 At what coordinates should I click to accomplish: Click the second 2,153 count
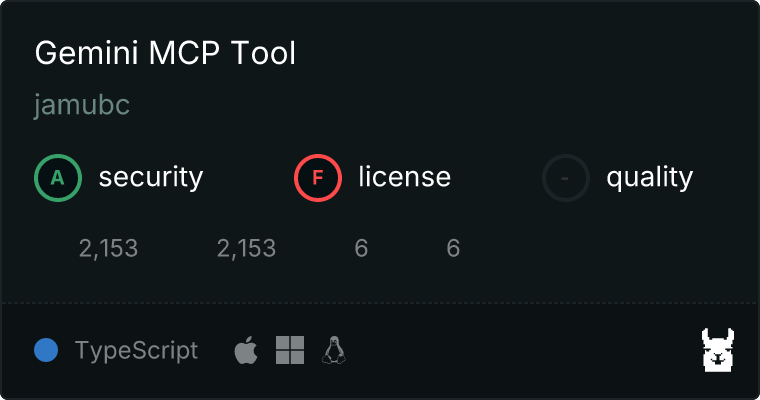[246, 248]
